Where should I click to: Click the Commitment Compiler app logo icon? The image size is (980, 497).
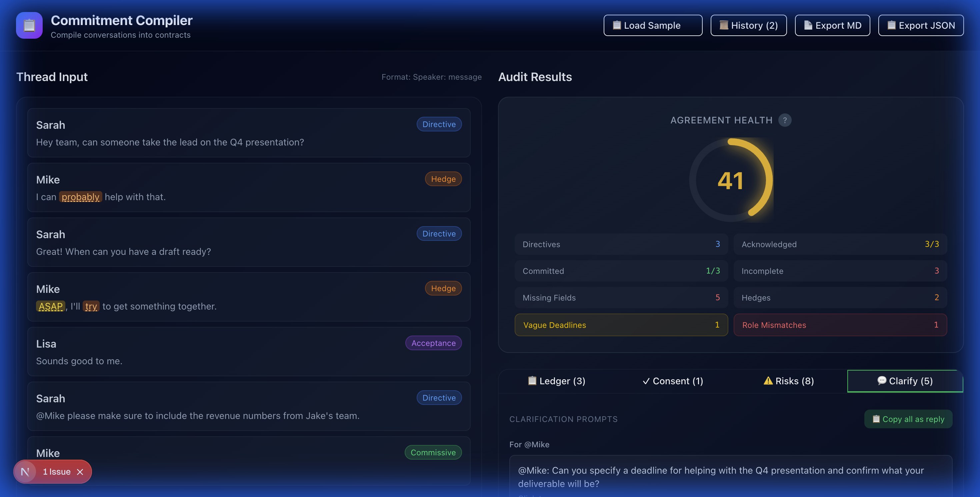29,25
